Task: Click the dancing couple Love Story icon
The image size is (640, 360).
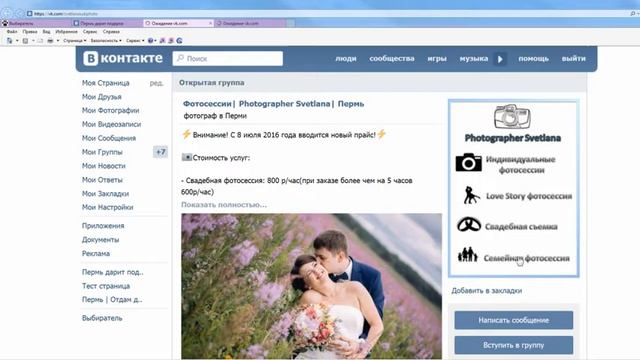Action: 471,195
